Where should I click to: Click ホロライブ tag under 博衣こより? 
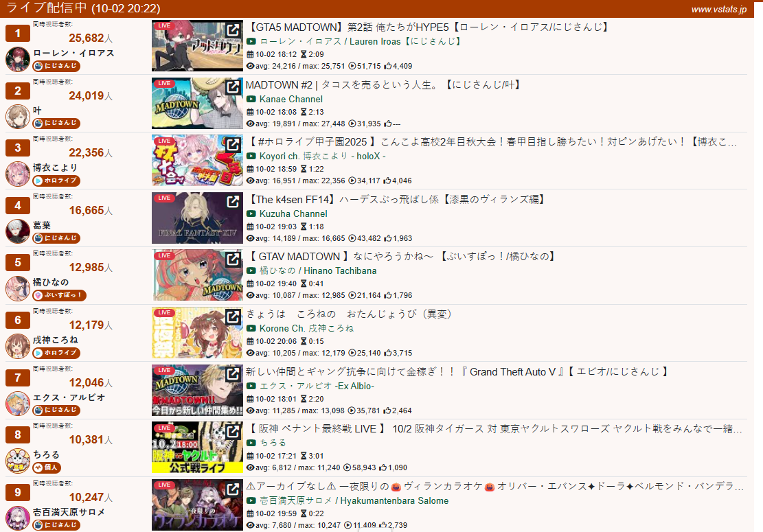click(x=56, y=181)
